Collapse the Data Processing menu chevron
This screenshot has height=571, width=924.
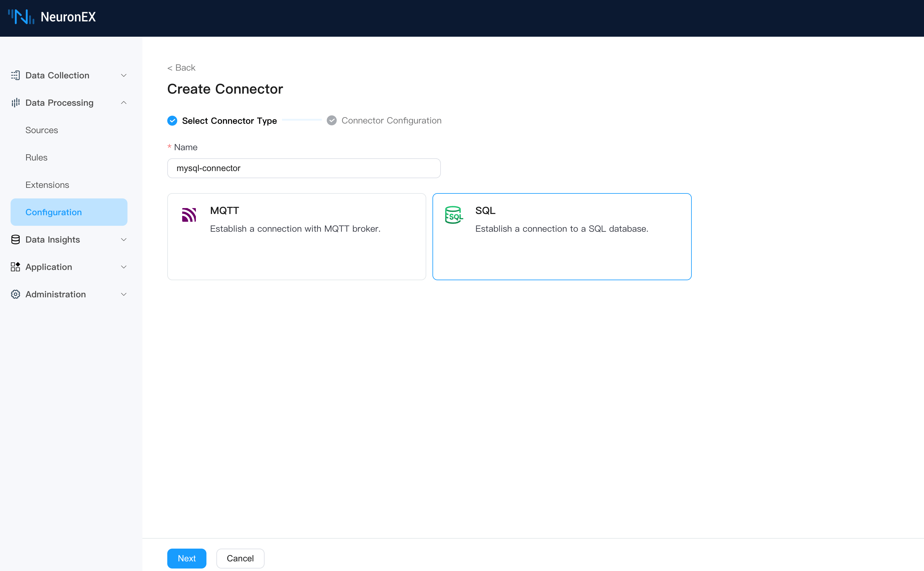coord(123,103)
